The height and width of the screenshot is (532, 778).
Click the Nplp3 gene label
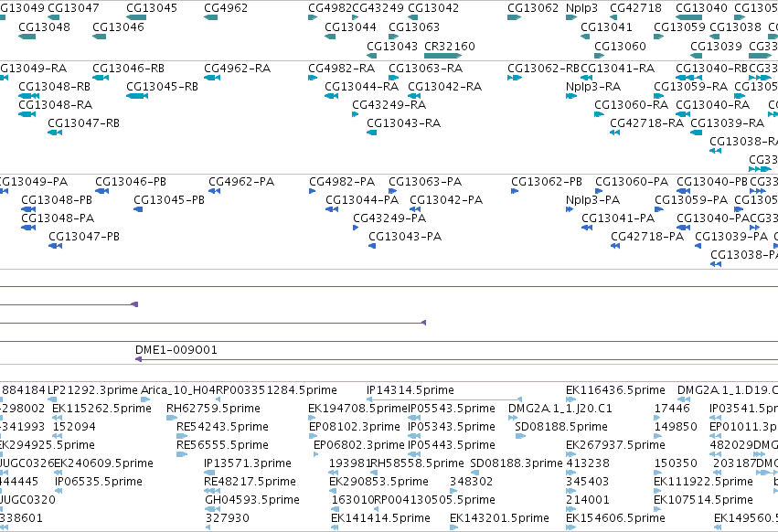click(x=581, y=8)
